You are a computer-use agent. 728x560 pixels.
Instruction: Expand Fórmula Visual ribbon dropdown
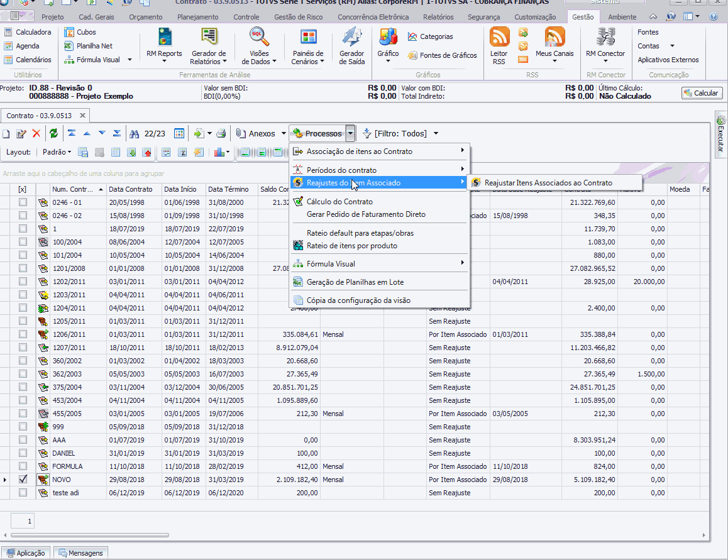click(130, 60)
